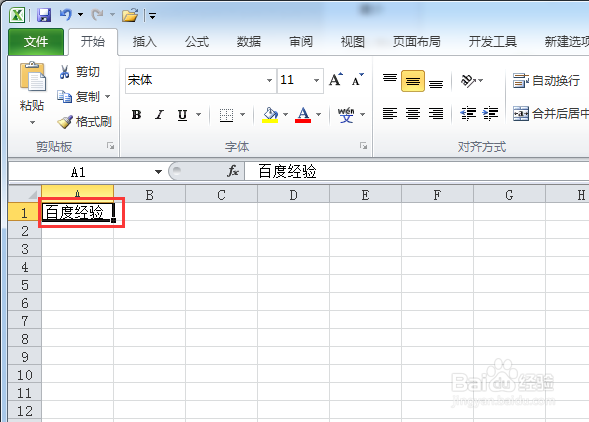This screenshot has height=422, width=589.
Task: Apply red font color
Action: pyautogui.click(x=303, y=114)
